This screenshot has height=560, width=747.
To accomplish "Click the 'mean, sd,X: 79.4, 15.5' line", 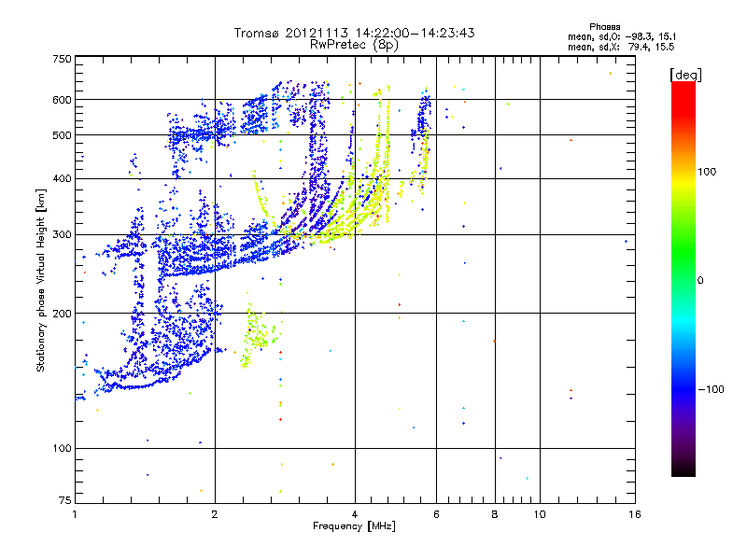I will [621, 47].
